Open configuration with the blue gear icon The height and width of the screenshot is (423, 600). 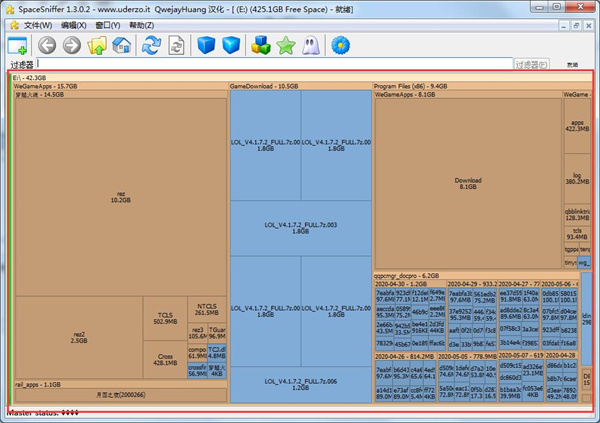pos(340,45)
